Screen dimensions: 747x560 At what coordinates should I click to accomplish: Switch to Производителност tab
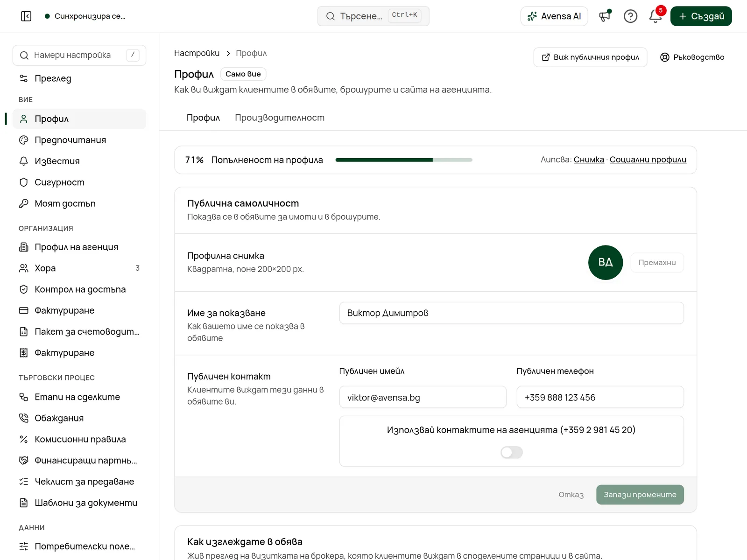tap(280, 118)
